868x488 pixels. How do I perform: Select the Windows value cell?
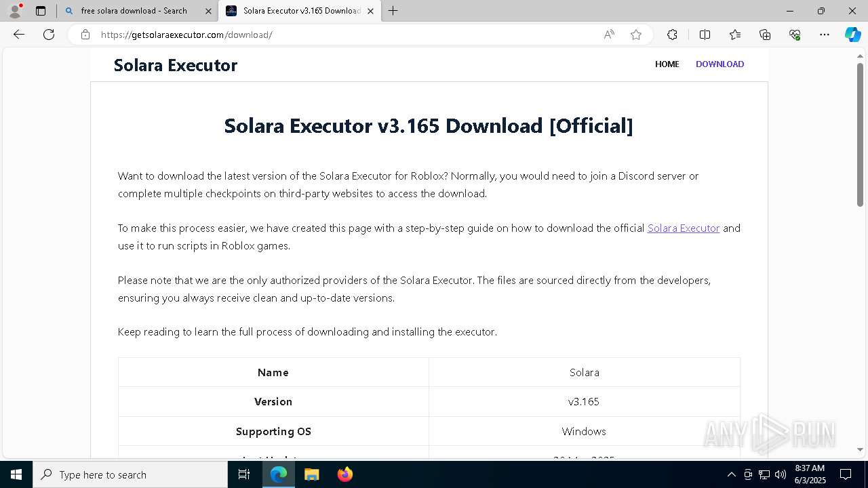point(585,431)
